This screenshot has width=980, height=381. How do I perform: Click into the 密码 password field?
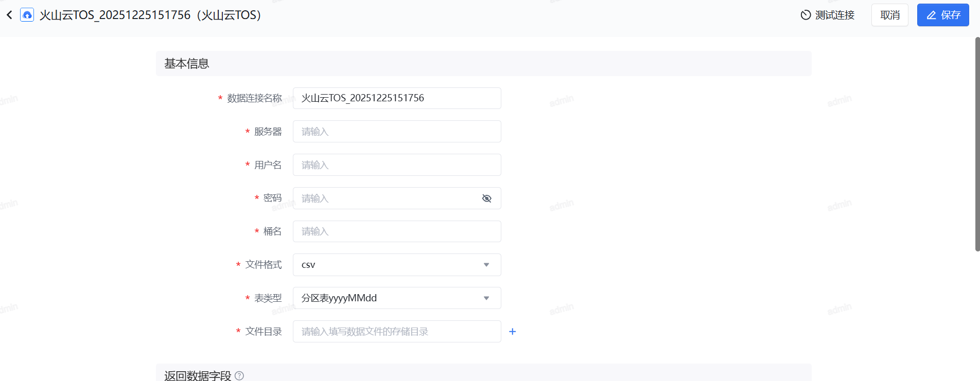click(x=386, y=198)
